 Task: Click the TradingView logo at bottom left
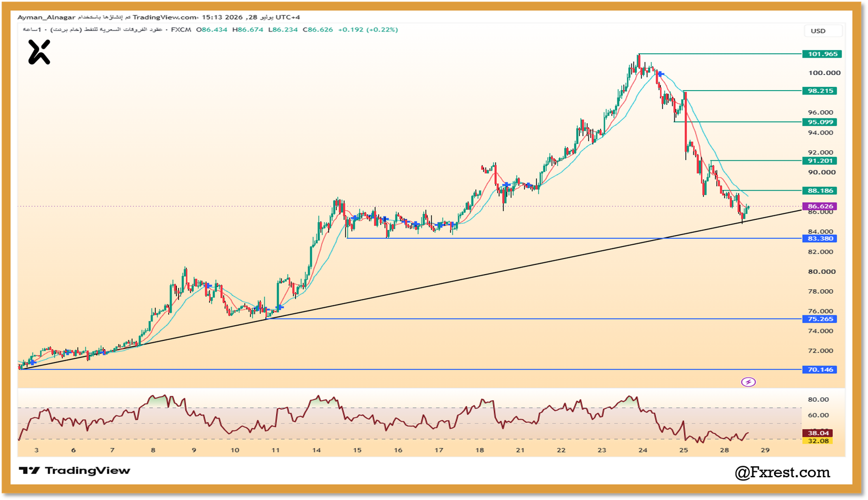(75, 471)
